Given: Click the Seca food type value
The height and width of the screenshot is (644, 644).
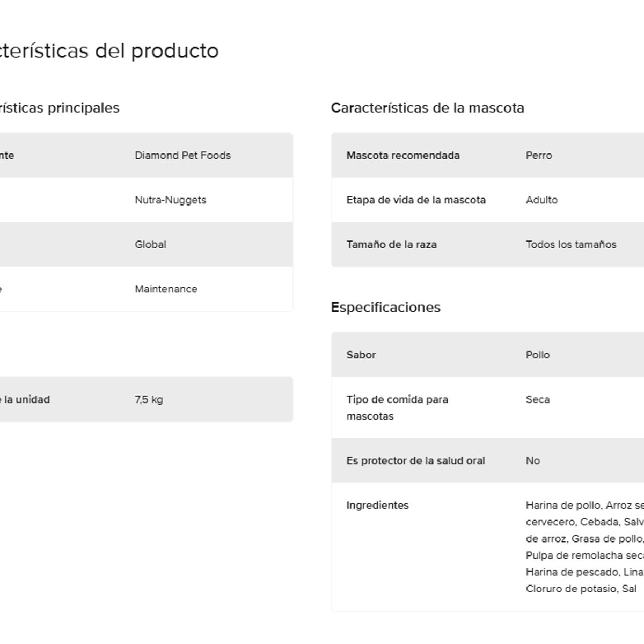Looking at the screenshot, I should (x=538, y=399).
